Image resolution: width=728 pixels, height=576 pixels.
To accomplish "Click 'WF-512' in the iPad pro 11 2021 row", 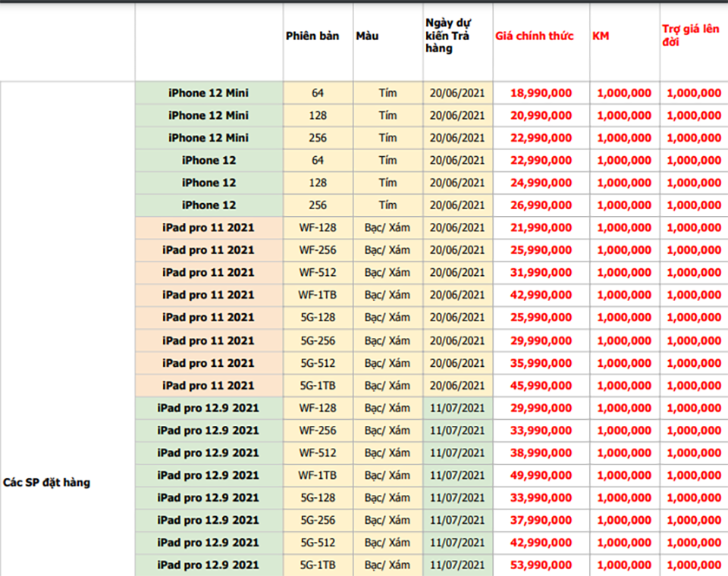I will point(318,272).
